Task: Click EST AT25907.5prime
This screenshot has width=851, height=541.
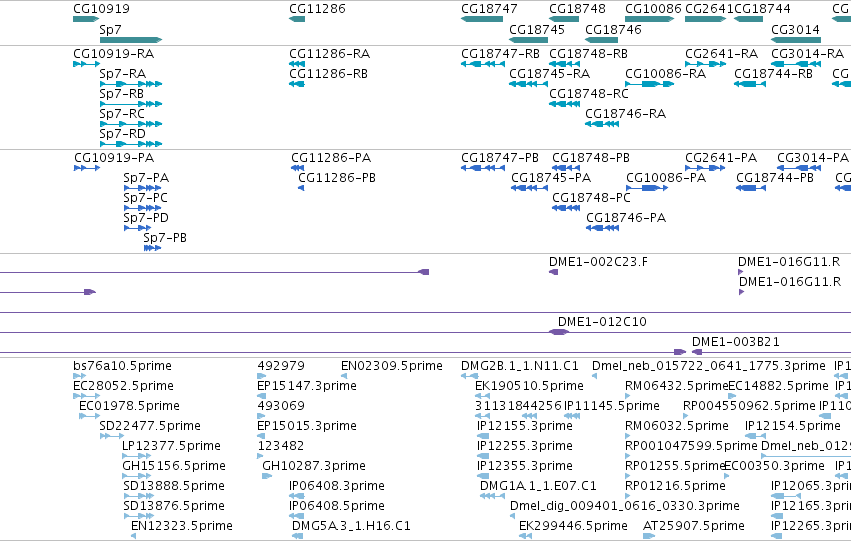Action: click(694, 526)
